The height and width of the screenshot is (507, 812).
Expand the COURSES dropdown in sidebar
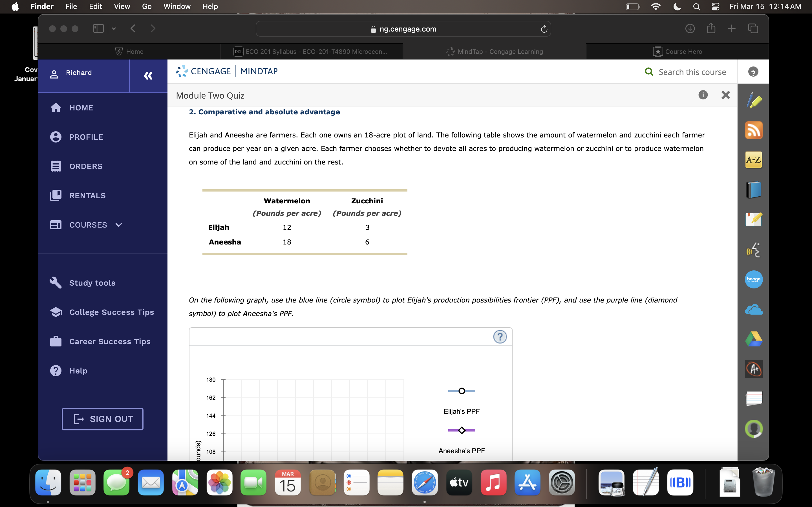[118, 225]
